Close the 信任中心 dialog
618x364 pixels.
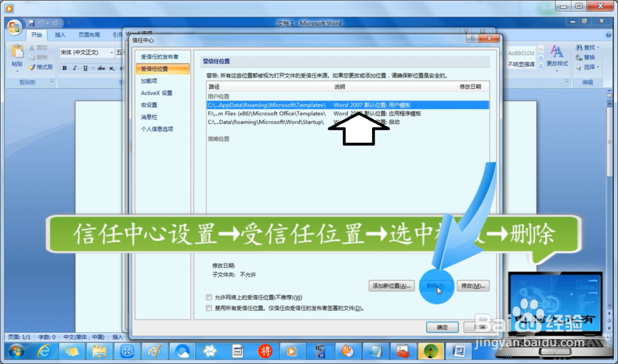[x=489, y=38]
